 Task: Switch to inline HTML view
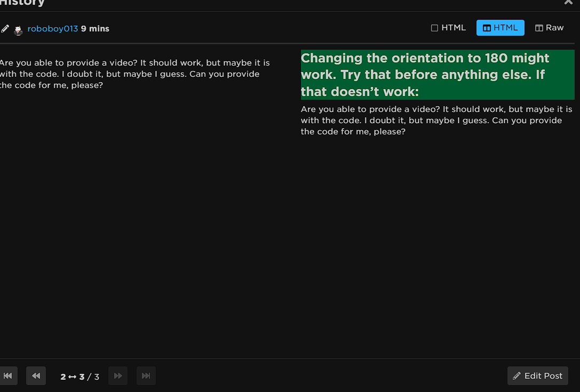[448, 28]
